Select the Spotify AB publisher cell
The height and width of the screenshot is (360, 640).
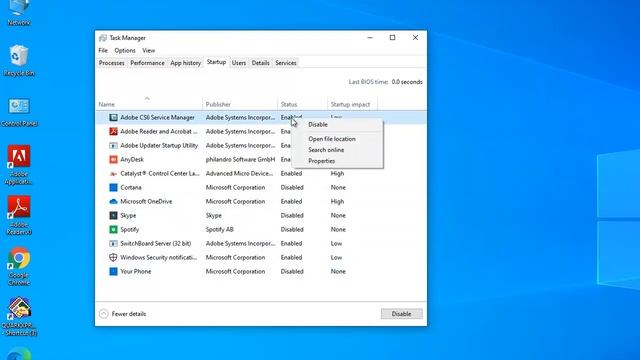pos(220,229)
